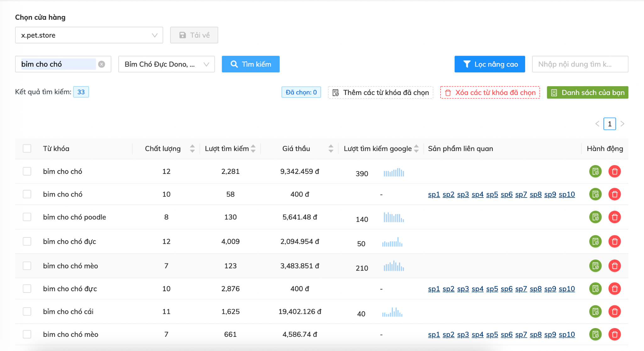Image resolution: width=644 pixels, height=351 pixels.
Task: Check the 'bỉm cho chó poodle' row
Action: (x=27, y=217)
